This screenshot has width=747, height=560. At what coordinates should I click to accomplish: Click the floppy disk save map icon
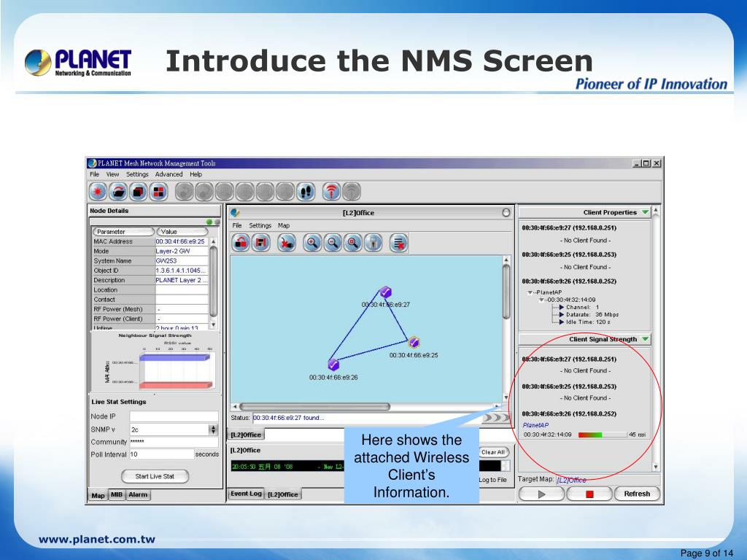click(261, 243)
